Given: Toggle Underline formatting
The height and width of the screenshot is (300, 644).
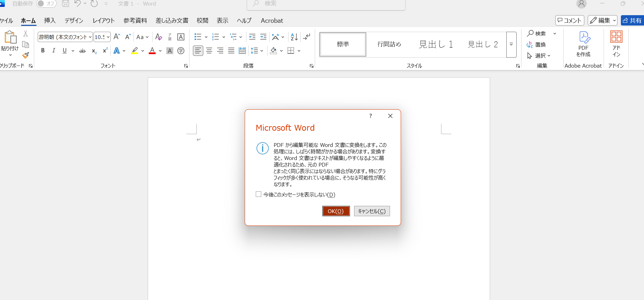Looking at the screenshot, I should [x=65, y=51].
